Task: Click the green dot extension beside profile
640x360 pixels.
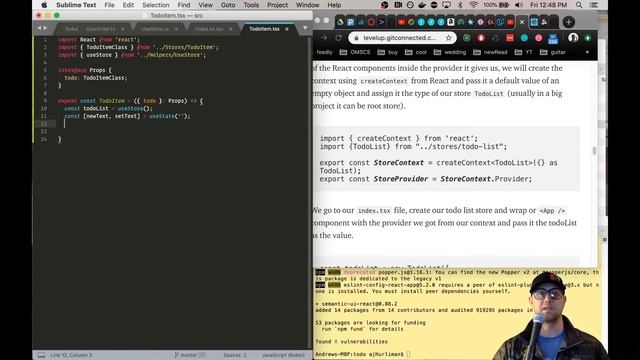Action: (x=588, y=38)
